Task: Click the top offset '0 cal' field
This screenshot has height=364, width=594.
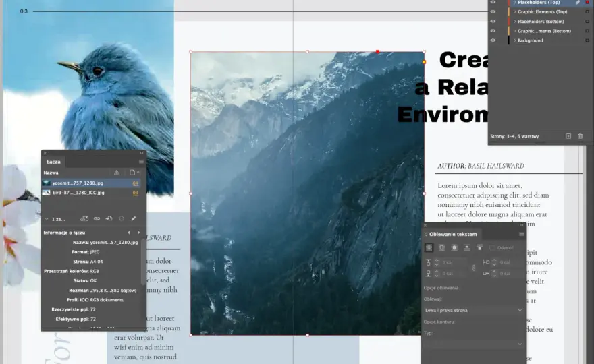Action: pyautogui.click(x=455, y=262)
